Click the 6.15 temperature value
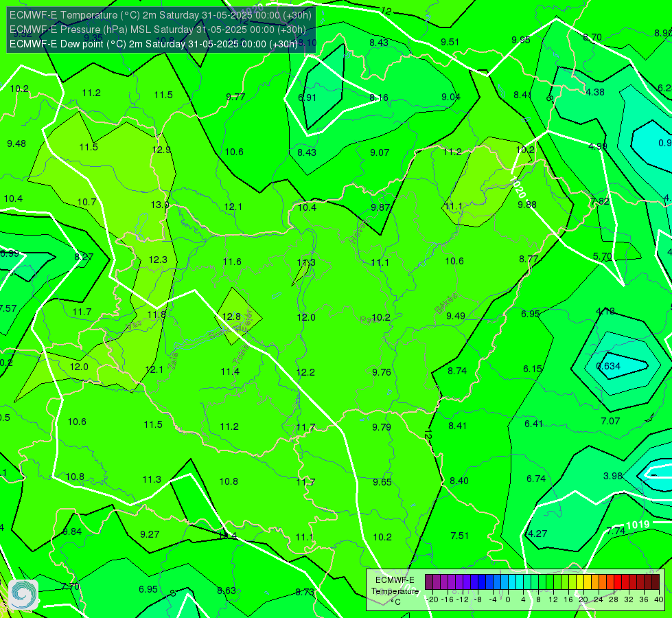Image resolution: width=672 pixels, height=618 pixels. click(x=532, y=369)
